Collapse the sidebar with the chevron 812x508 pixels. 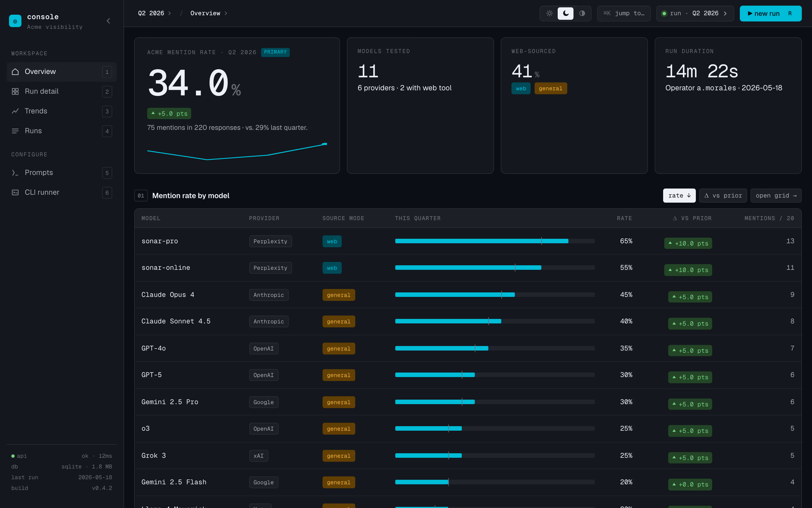pos(108,21)
